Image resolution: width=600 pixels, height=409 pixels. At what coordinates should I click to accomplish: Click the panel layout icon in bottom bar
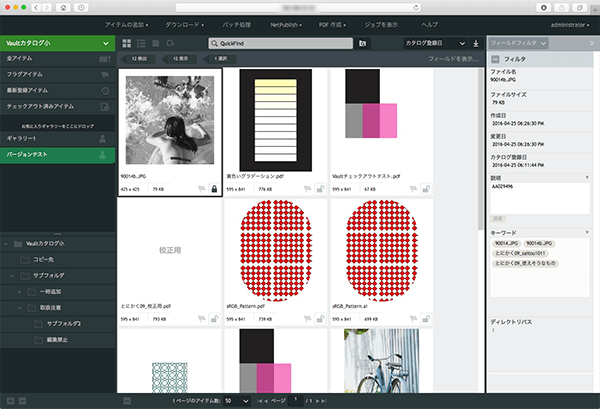(127, 401)
